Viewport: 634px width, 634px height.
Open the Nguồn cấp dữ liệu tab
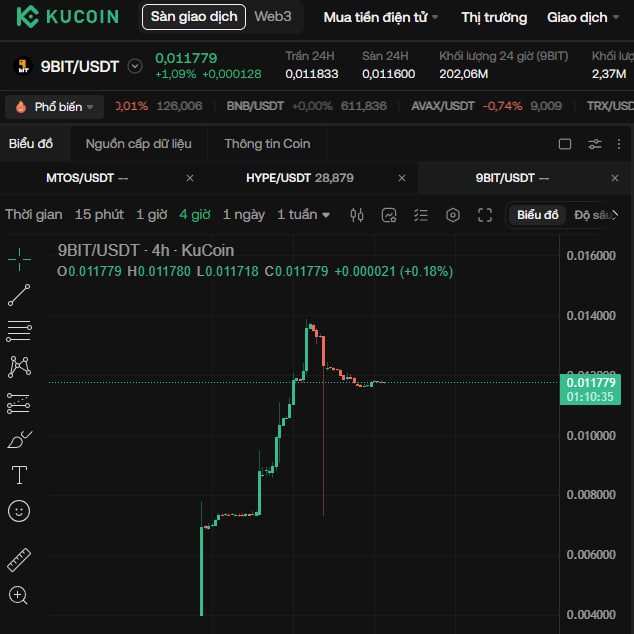pos(138,144)
